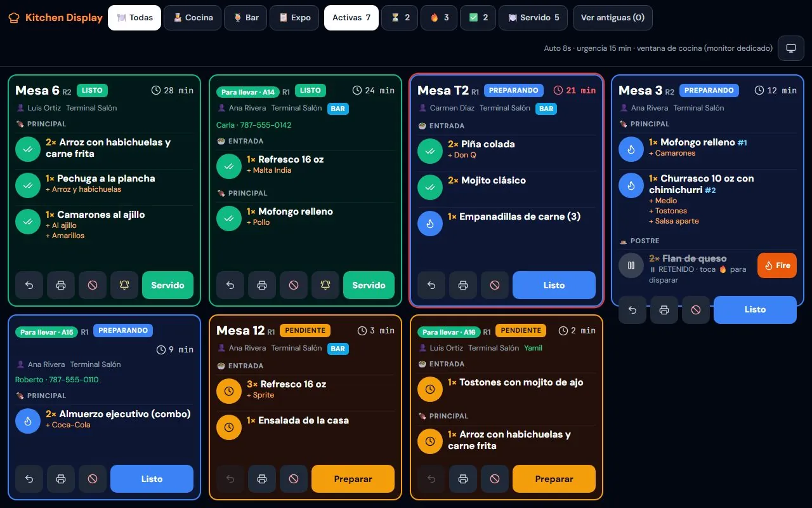The width and height of the screenshot is (812, 508).
Task: Filter by ready checkmark status count
Action: click(x=479, y=18)
